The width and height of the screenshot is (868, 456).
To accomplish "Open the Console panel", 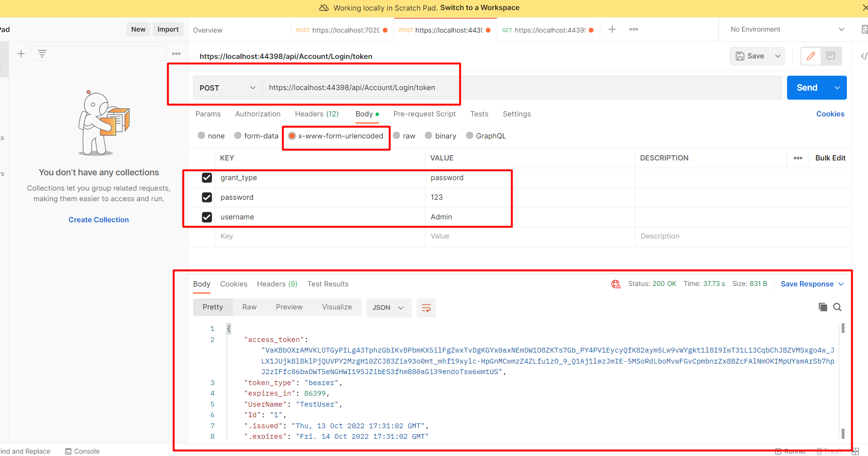I will pyautogui.click(x=82, y=451).
